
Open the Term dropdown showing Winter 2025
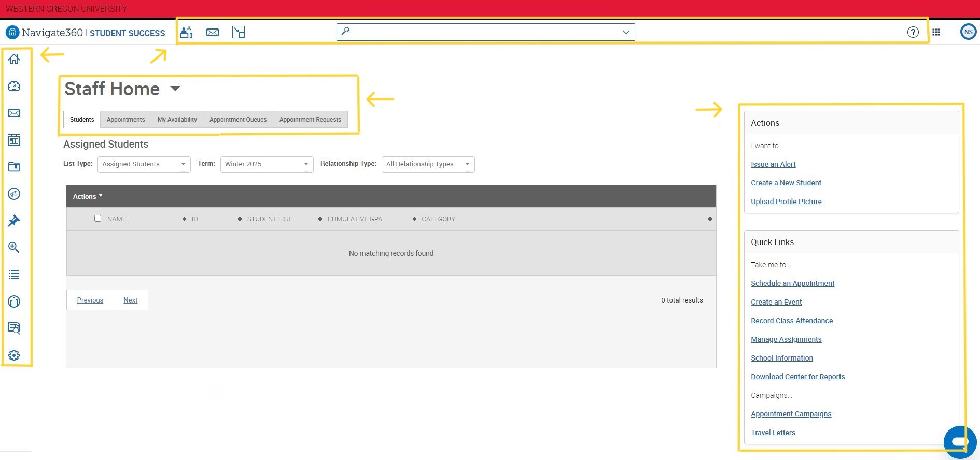tap(267, 164)
